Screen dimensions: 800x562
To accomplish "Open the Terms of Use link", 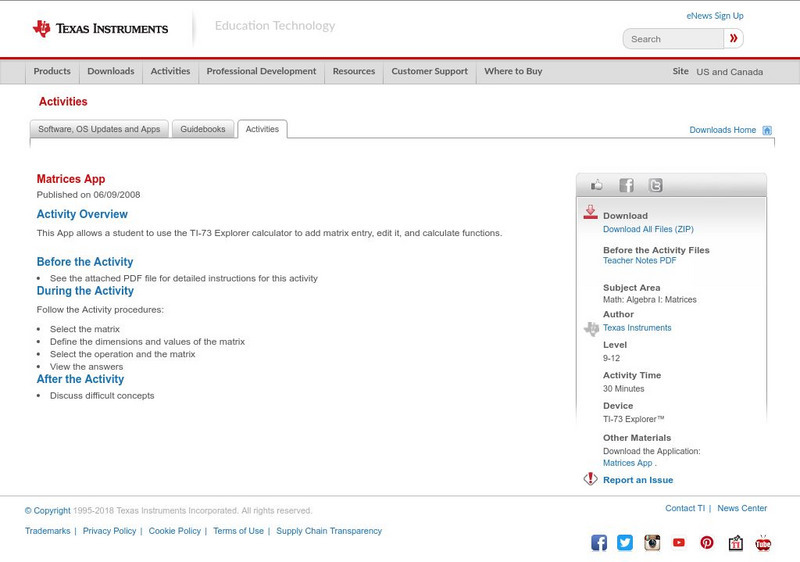I will 238,531.
